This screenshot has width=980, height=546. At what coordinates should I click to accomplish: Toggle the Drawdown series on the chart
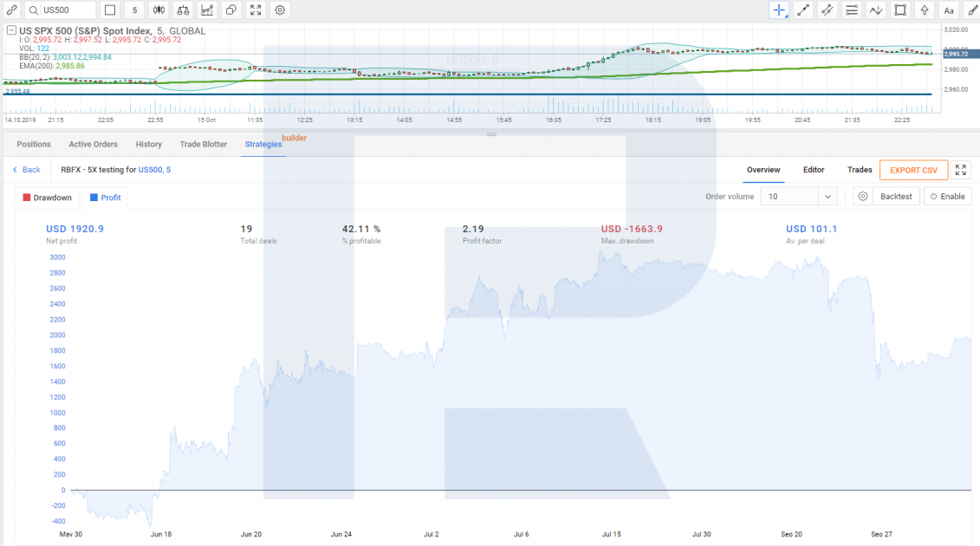(47, 198)
